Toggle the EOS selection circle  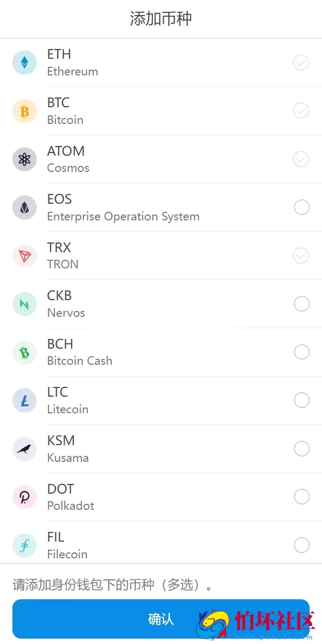pyautogui.click(x=301, y=207)
